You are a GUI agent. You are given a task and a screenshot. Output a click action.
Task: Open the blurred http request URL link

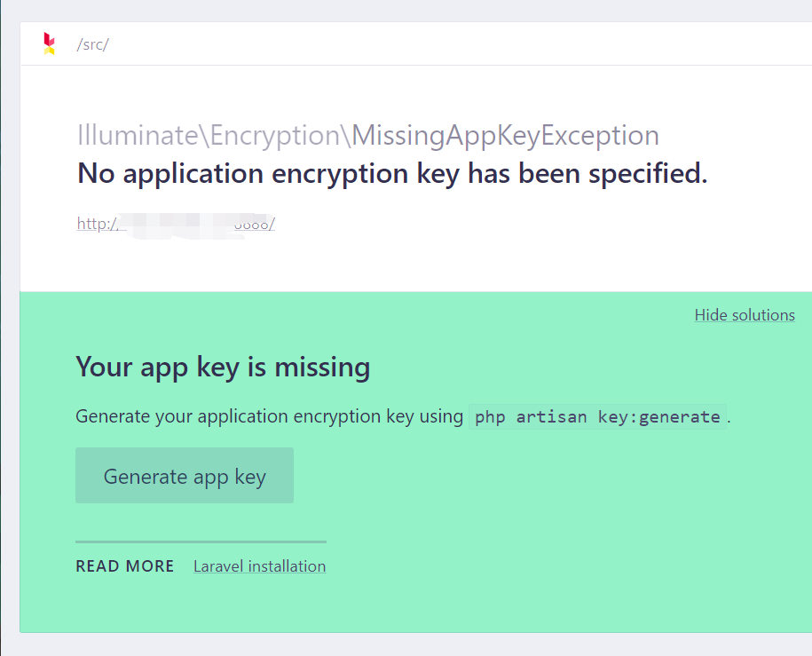[x=176, y=225]
